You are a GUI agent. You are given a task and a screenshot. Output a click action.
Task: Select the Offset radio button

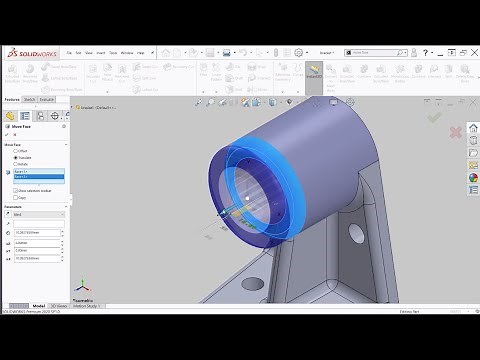coord(15,151)
